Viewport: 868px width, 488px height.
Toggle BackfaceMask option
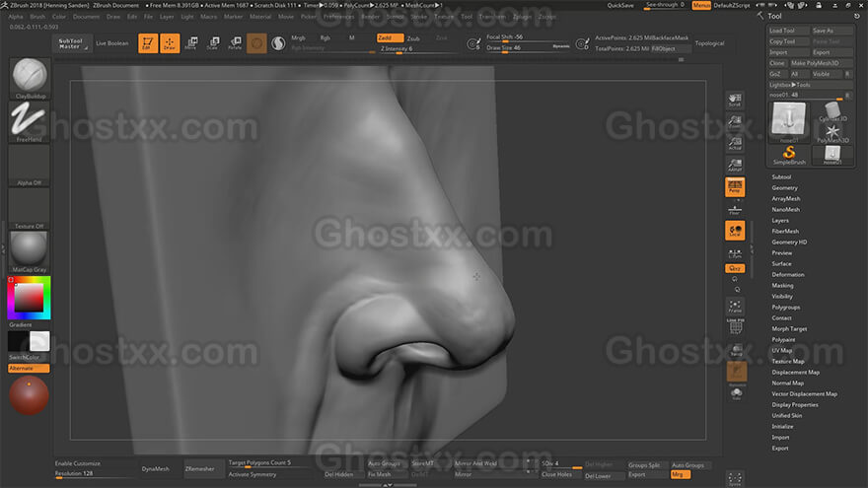[x=671, y=37]
